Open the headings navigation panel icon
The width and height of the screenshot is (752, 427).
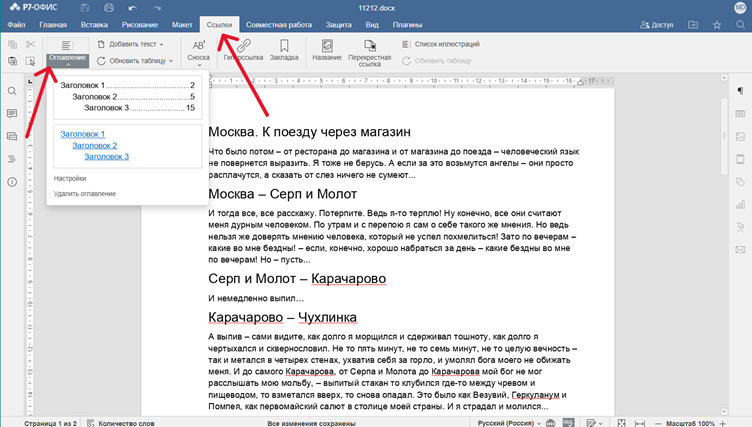[12, 159]
